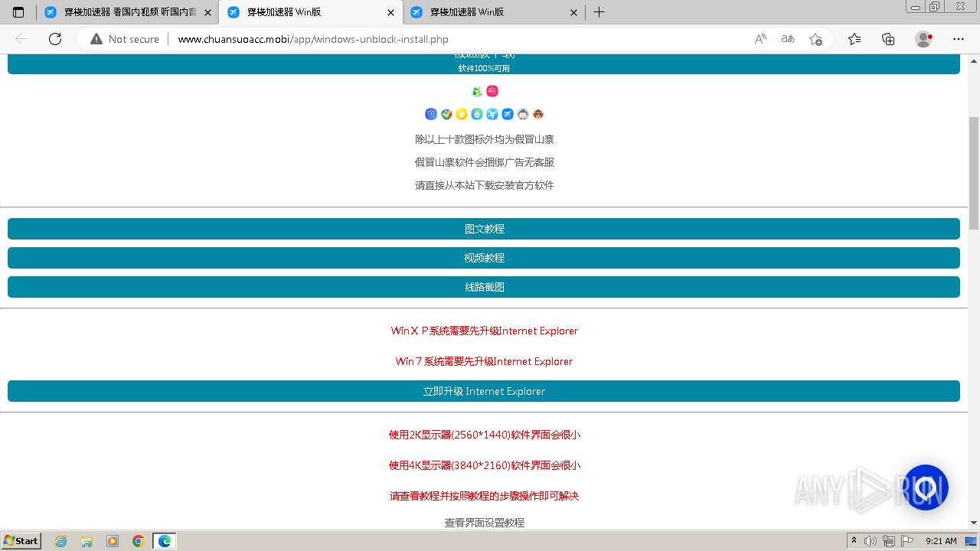Open the Windows Start menu

click(x=21, y=540)
